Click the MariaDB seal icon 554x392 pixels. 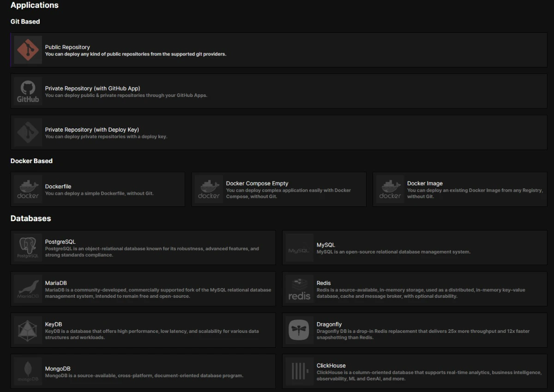point(28,289)
